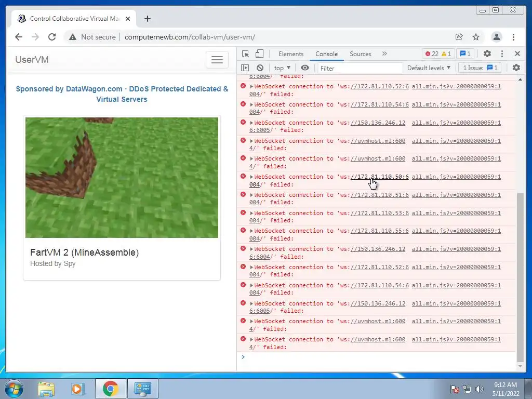Open DevTools settings gear in top bar
The image size is (532, 399).
(487, 54)
